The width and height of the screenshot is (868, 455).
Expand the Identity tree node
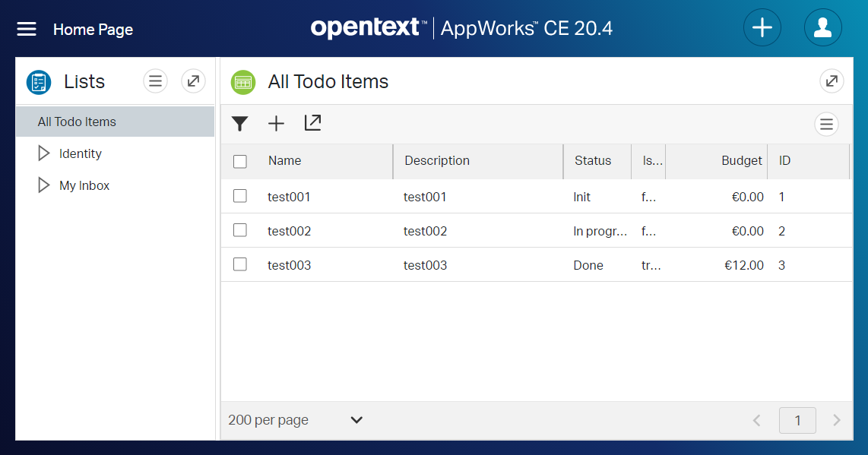point(44,153)
